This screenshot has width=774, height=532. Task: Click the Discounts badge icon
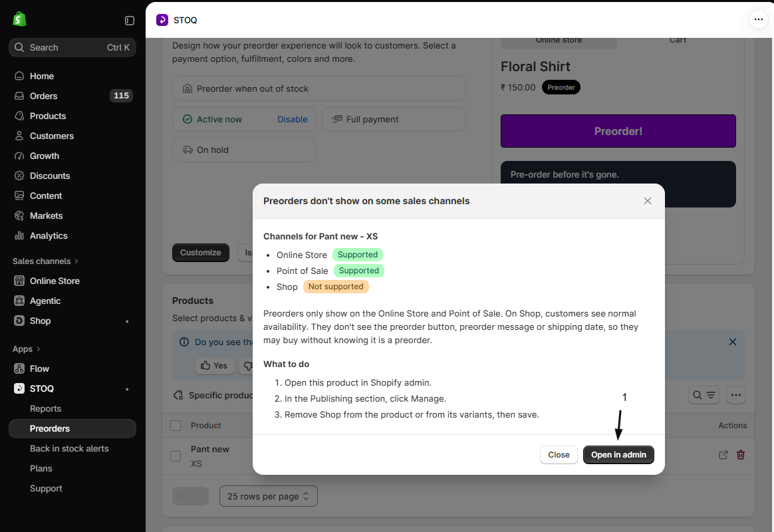(x=19, y=176)
